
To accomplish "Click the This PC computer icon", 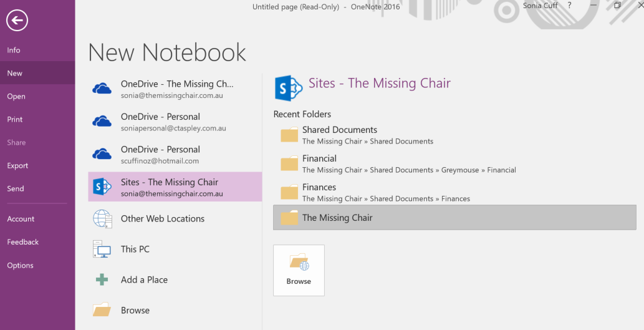I will pyautogui.click(x=102, y=249).
